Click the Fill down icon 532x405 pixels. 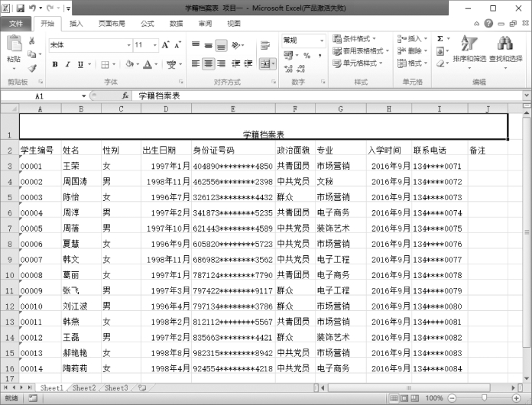tap(440, 51)
